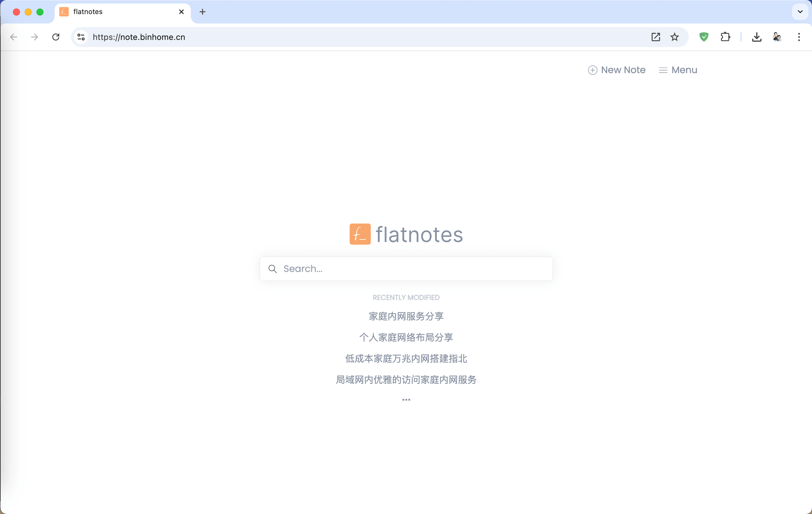
Task: Click the browser back arrow
Action: click(14, 37)
